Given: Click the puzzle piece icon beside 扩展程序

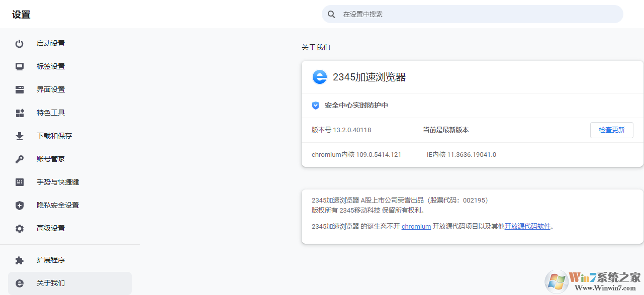Looking at the screenshot, I should [20, 260].
